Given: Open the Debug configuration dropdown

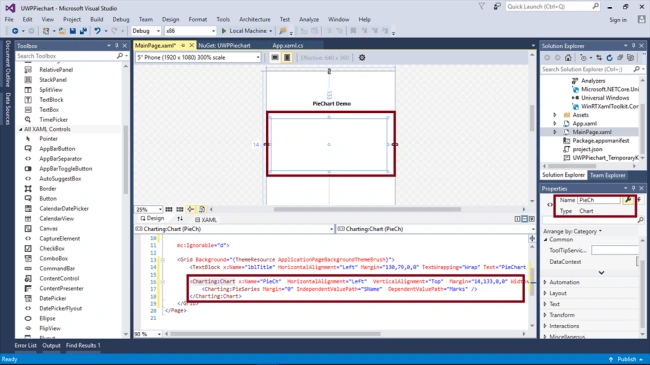Looking at the screenshot, I should 146,31.
